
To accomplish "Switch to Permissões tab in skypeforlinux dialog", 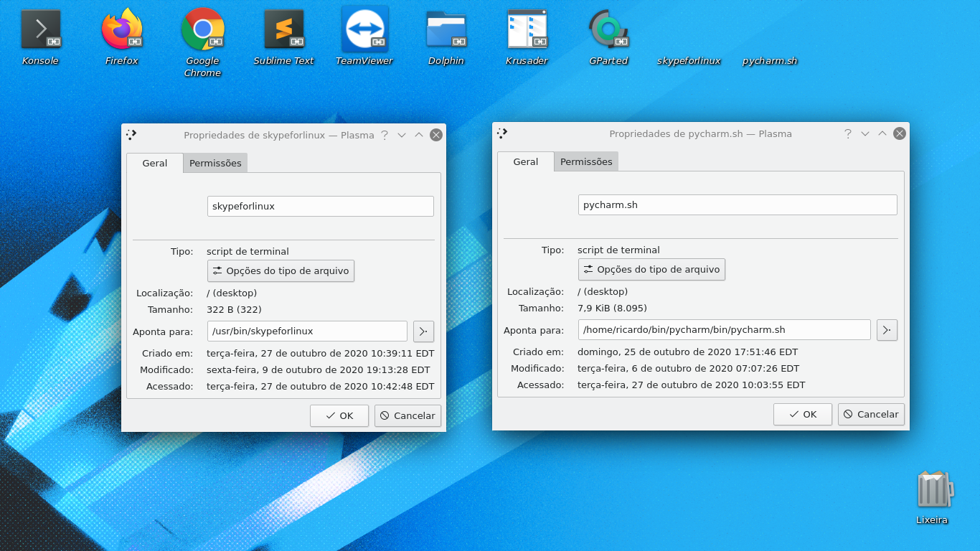I will (x=215, y=163).
